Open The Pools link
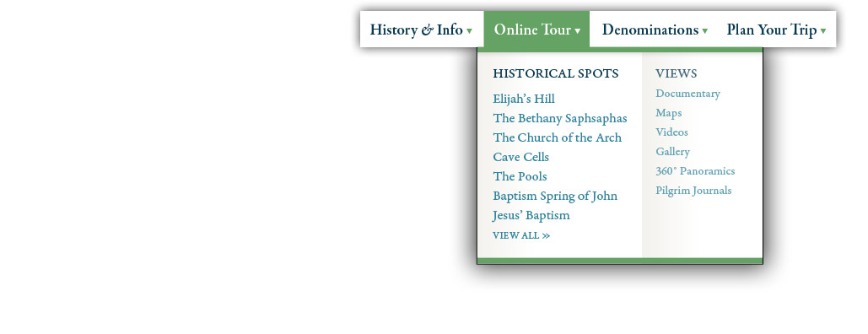This screenshot has height=334, width=868. click(x=520, y=176)
